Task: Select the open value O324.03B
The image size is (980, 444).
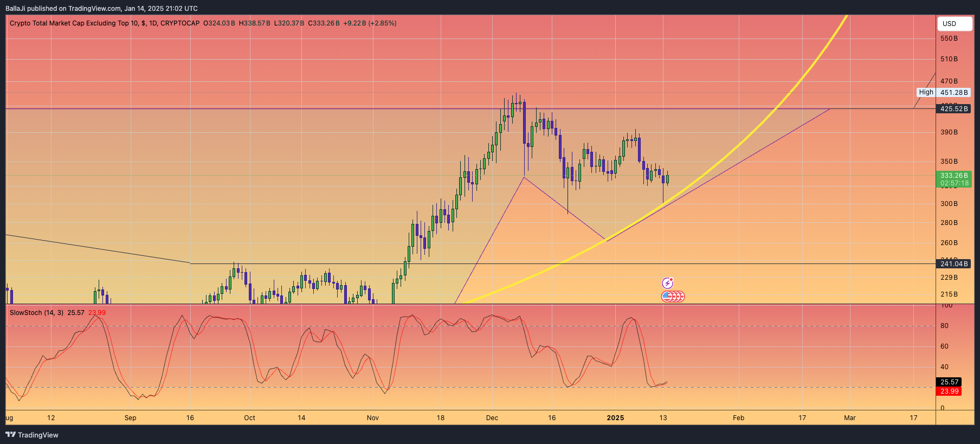Action: [x=219, y=23]
